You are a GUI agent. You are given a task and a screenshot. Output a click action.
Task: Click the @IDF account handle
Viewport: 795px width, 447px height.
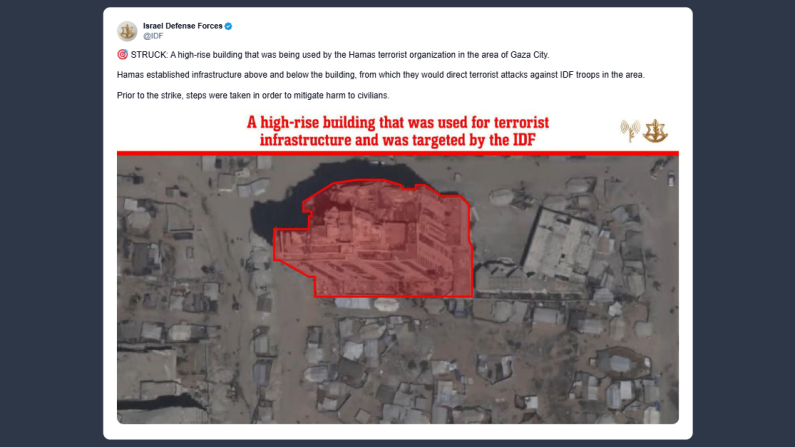tap(153, 36)
